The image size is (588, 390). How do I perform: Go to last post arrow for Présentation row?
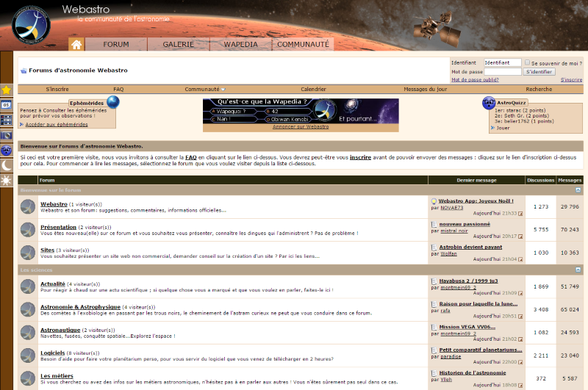(x=520, y=236)
